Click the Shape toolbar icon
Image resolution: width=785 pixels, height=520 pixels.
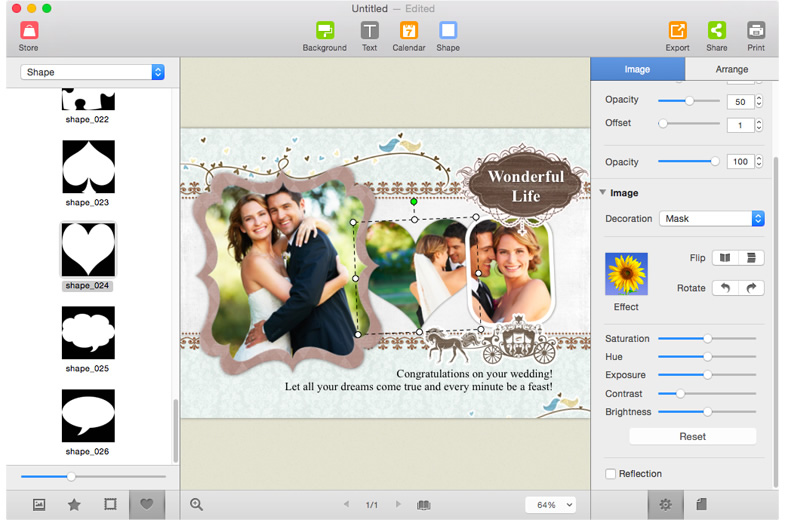448,36
